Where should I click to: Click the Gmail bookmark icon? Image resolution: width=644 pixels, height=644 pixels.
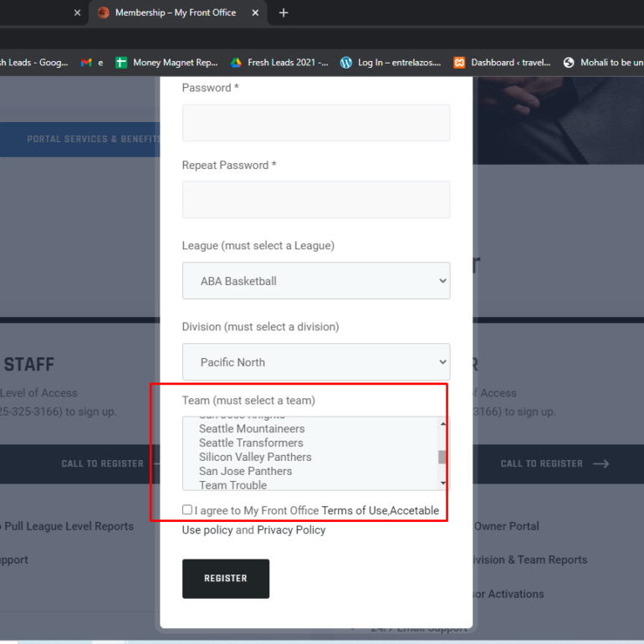[86, 63]
